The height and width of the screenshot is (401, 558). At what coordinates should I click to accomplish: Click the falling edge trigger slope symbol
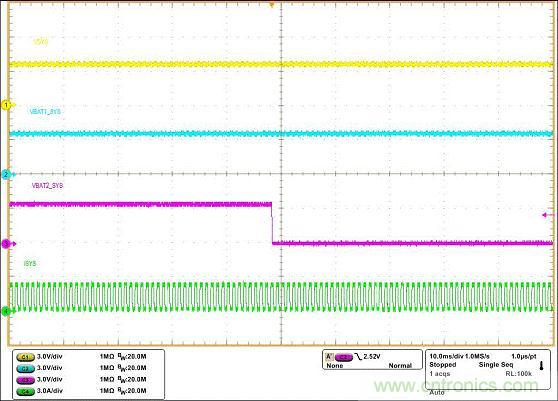click(358, 357)
